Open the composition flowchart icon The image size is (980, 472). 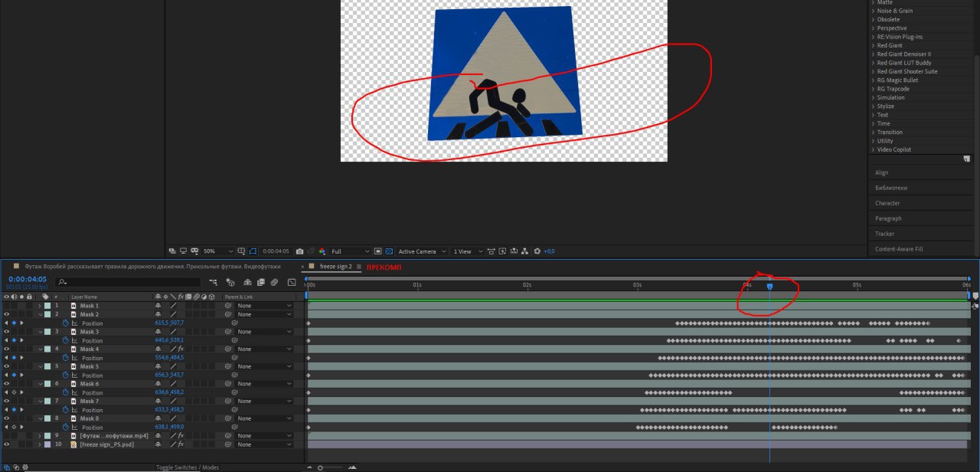(524, 251)
